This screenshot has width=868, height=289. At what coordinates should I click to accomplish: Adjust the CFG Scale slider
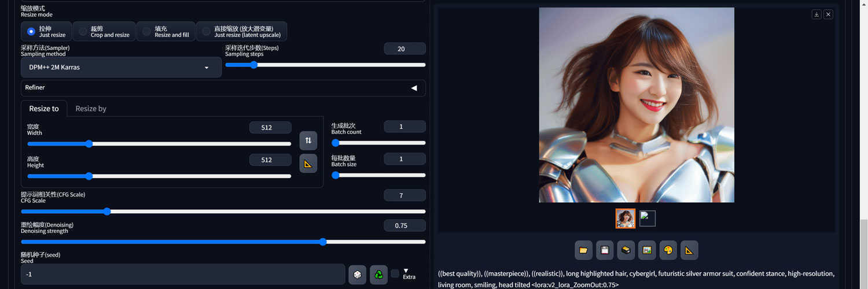[x=223, y=212]
